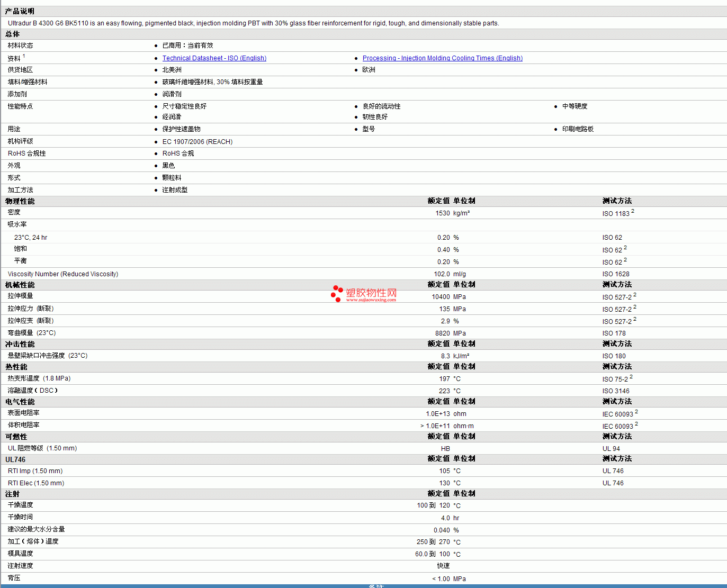Click the 饱和 water absorption value 0.40

tap(444, 250)
